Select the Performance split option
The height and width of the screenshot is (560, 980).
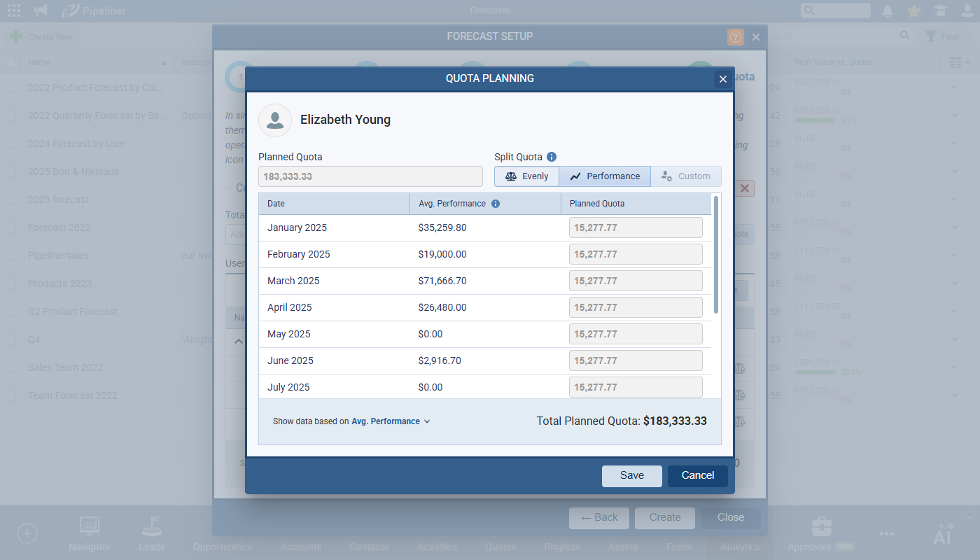coord(605,176)
